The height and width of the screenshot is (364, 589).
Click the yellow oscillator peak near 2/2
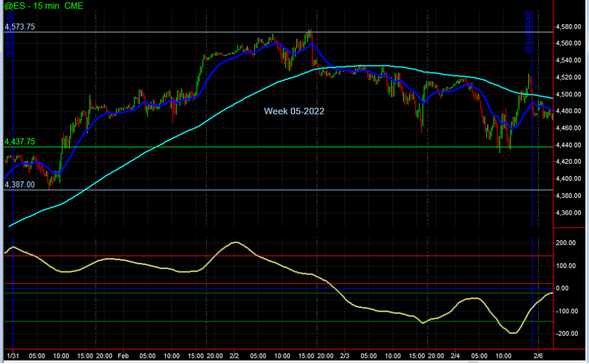click(x=237, y=243)
